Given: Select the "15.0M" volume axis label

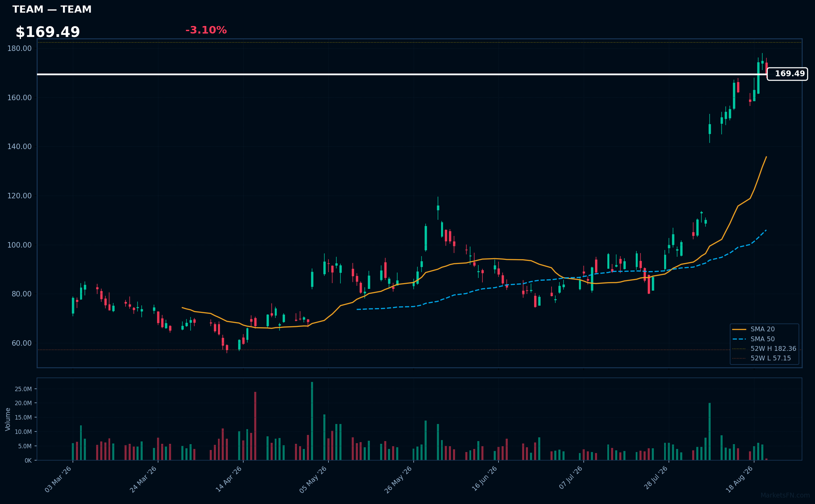Looking at the screenshot, I should coord(23,417).
